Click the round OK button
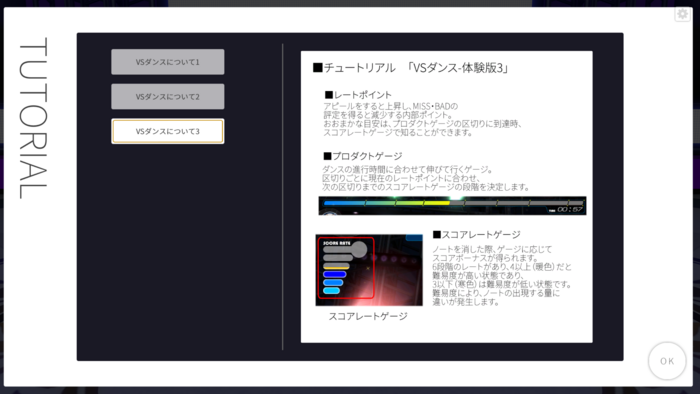The height and width of the screenshot is (394, 700). coord(667,361)
